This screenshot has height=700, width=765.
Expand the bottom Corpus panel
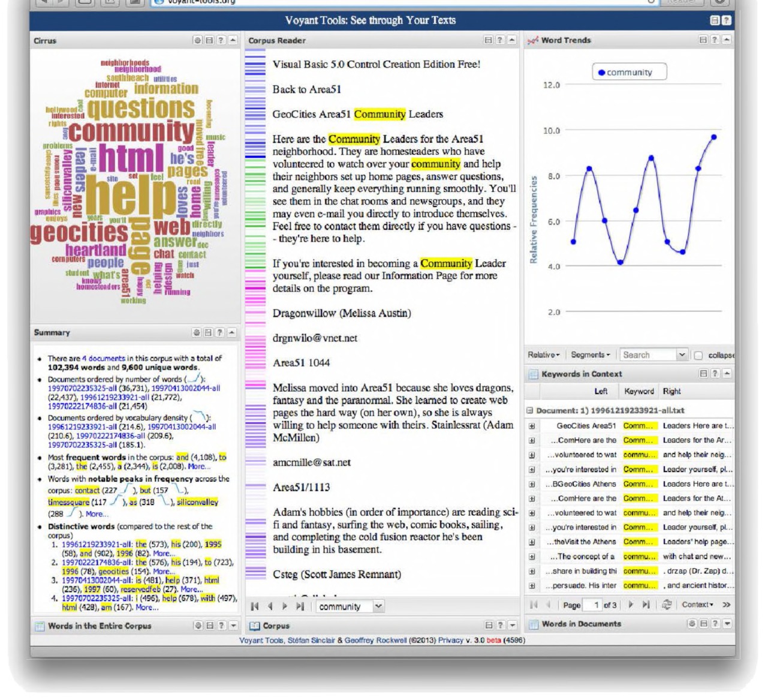(x=511, y=626)
